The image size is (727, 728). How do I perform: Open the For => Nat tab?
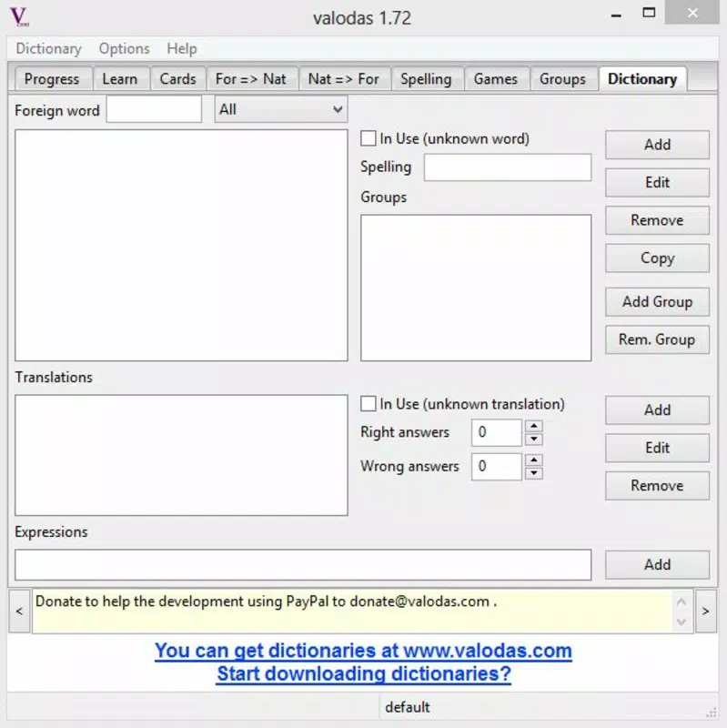(x=251, y=79)
